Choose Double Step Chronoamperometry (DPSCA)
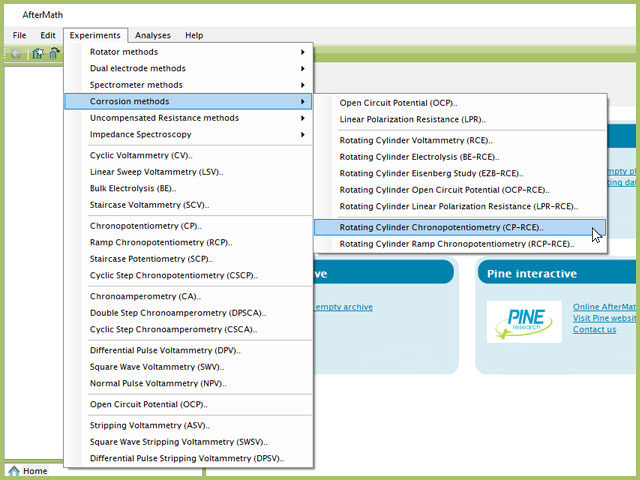The image size is (640, 480). [x=188, y=313]
